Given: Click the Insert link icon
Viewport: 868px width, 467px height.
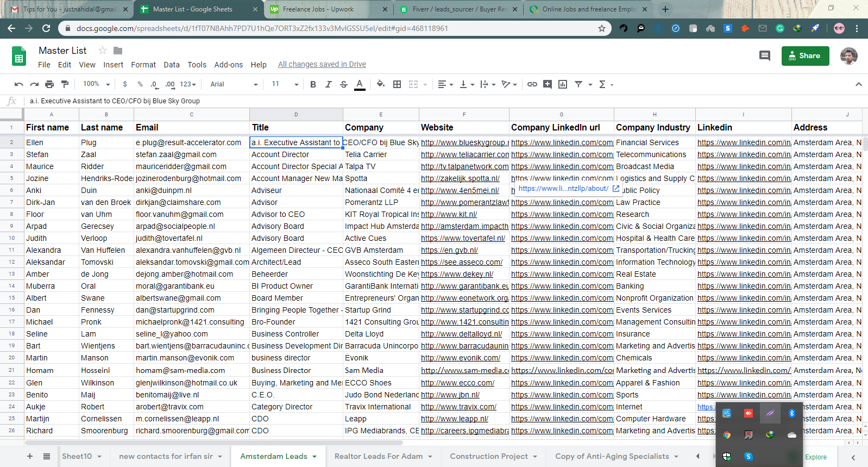Looking at the screenshot, I should coord(532,84).
